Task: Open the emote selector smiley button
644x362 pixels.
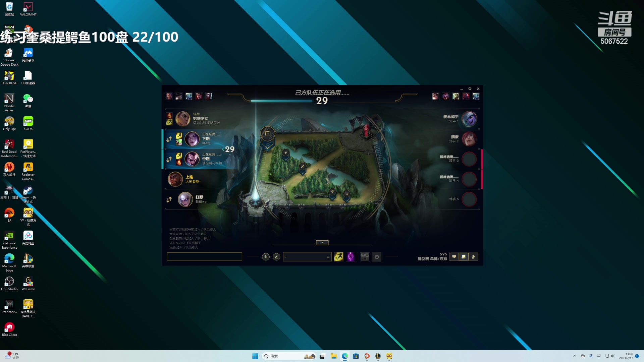Action: (x=377, y=257)
